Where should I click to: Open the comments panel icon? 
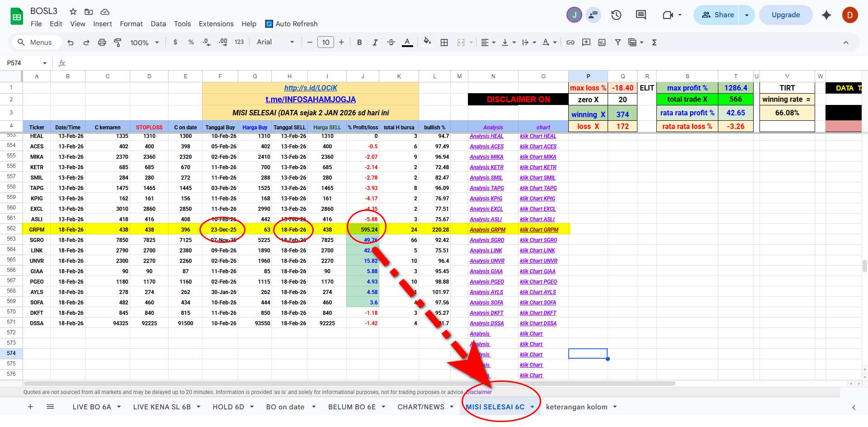641,15
